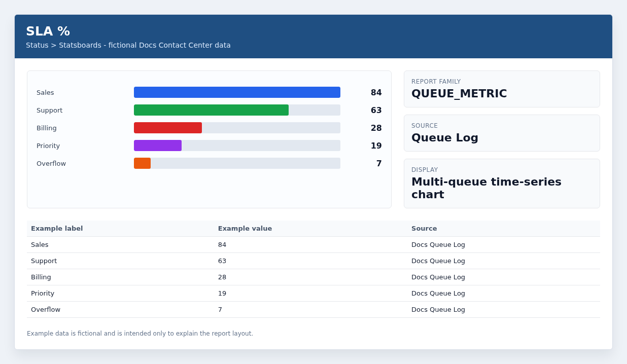The height and width of the screenshot is (364, 627).
Task: Select the Source Queue Log card
Action: click(x=502, y=133)
